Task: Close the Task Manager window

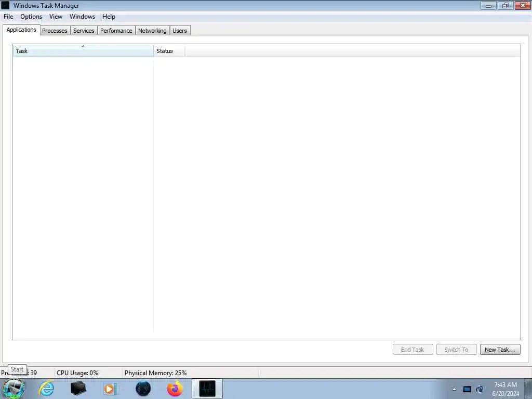Action: 523,5
